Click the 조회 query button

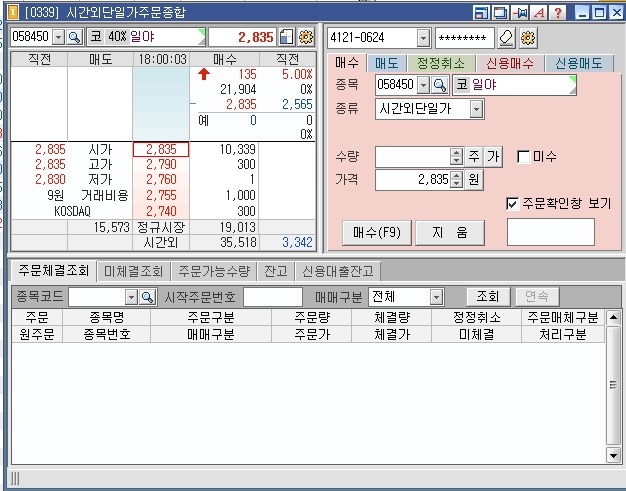point(488,297)
